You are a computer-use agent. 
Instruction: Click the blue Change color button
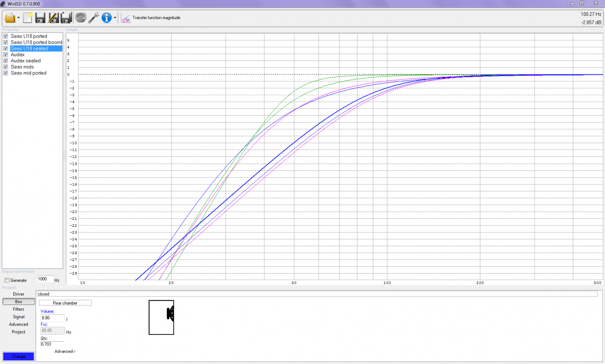point(19,356)
